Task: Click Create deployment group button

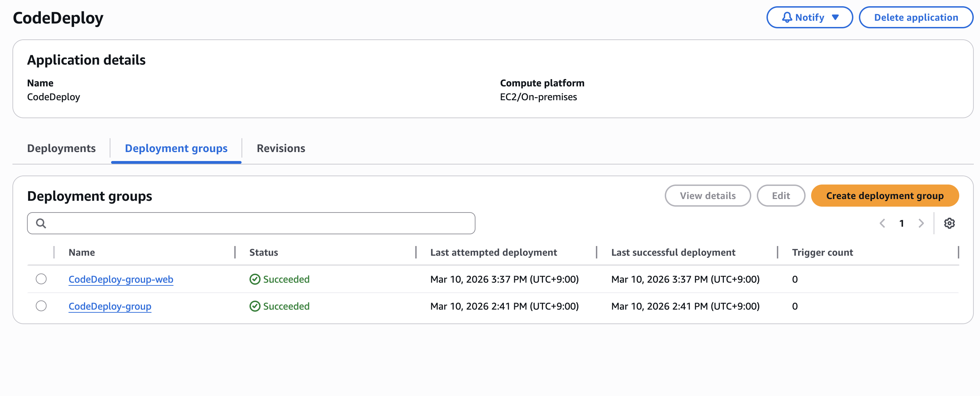Action: pyautogui.click(x=884, y=195)
